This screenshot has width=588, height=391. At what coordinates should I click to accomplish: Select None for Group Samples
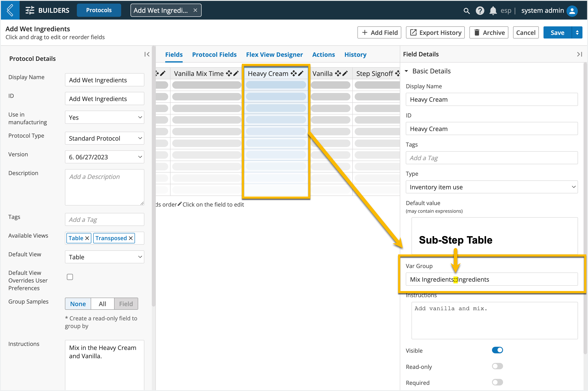(78, 304)
